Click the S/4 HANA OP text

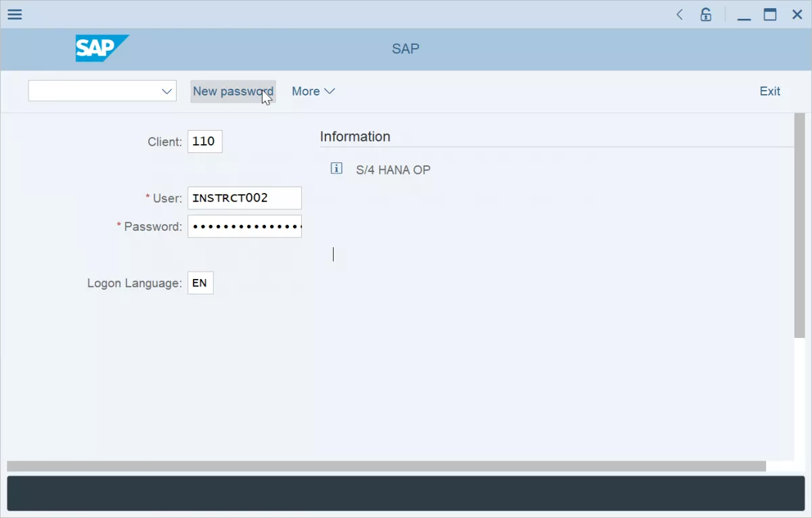(x=393, y=169)
